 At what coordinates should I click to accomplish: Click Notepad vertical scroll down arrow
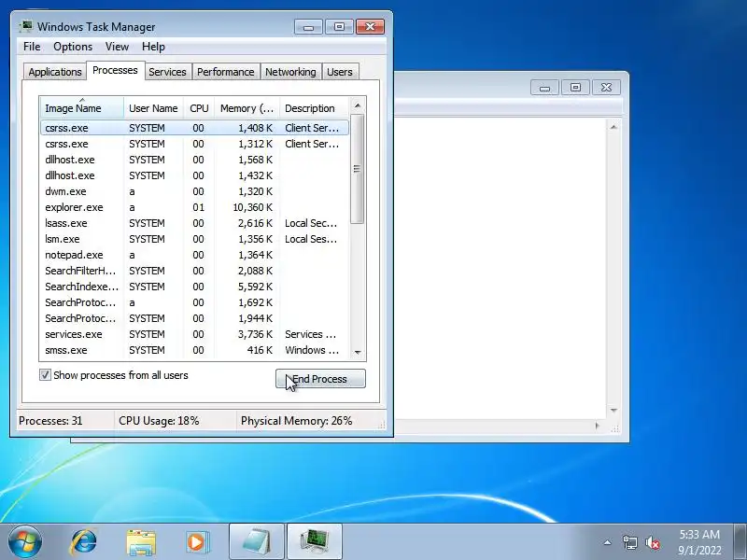613,410
